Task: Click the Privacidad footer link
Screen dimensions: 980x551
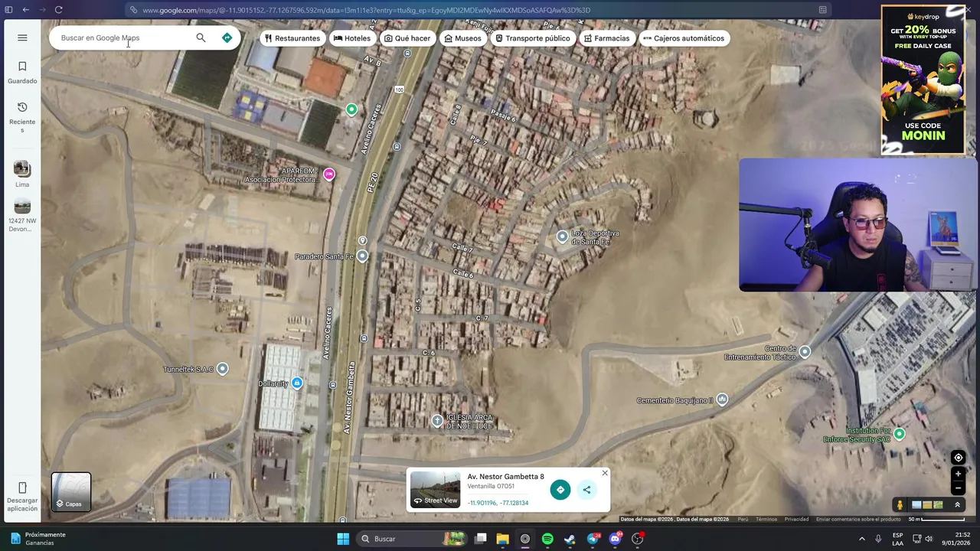Action: (x=796, y=520)
